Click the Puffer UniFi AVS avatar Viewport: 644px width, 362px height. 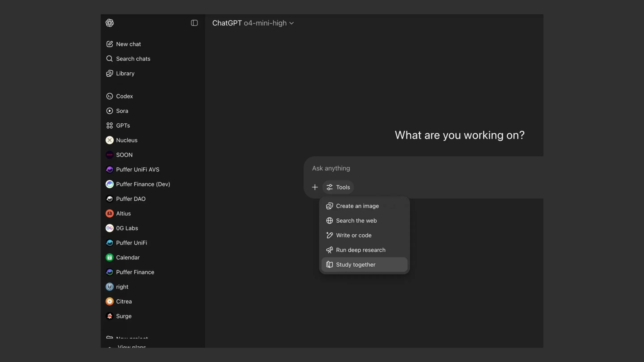click(x=110, y=169)
